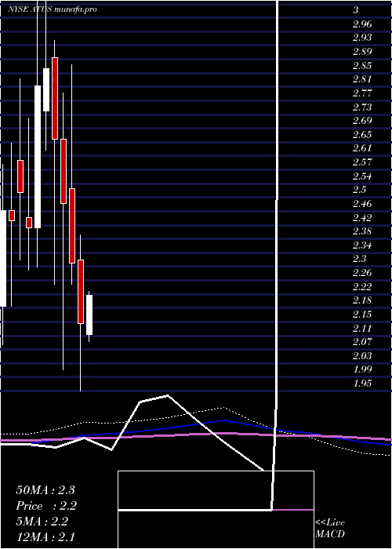This screenshot has height=549, width=392.
Task: Click the price axis label 1.99
Action: coord(362,369)
